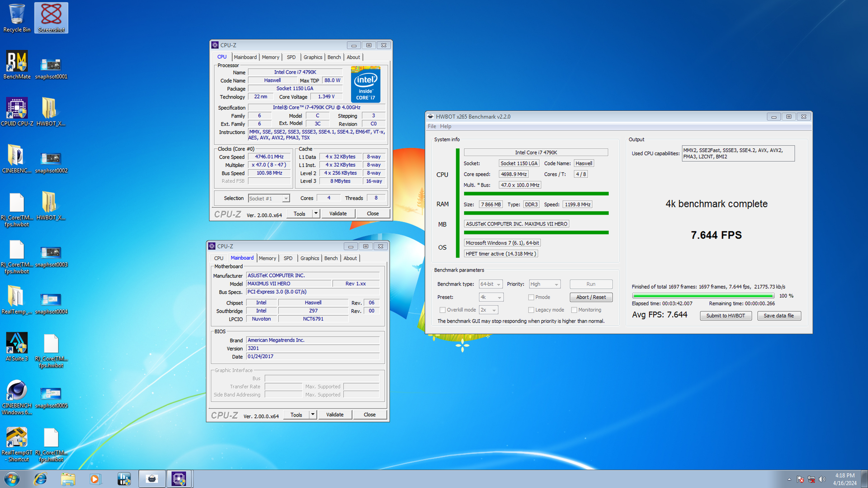
Task: Click the MAXIMUS VII HERO model value in CPU-Z
Action: (288, 284)
